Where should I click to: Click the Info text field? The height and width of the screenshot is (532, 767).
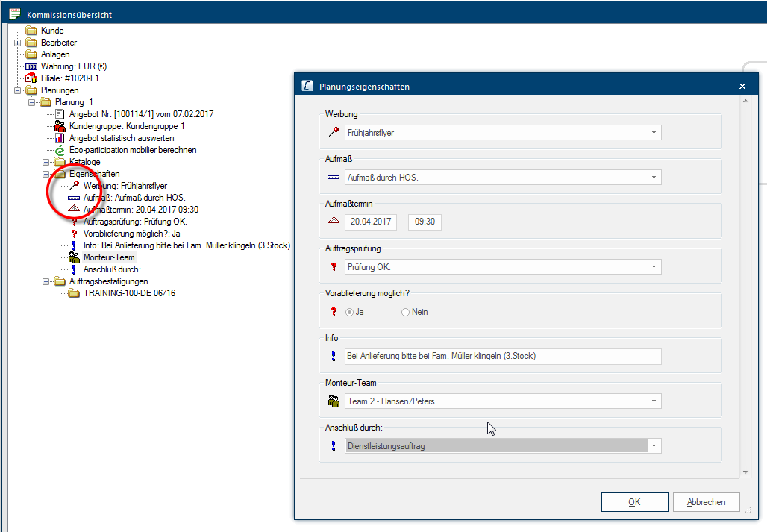tap(503, 357)
